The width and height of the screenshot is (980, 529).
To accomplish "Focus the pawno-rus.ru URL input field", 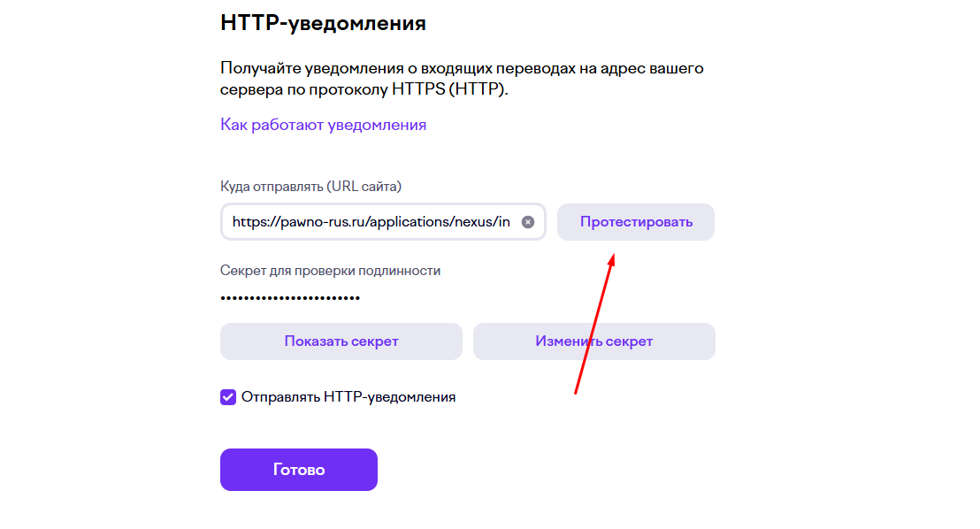I will point(371,222).
